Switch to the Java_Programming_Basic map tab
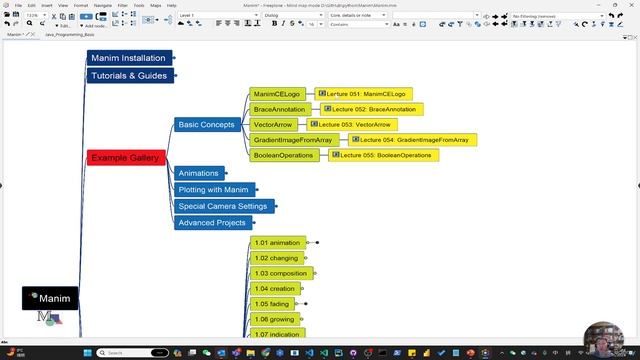640x360 pixels. tap(70, 35)
